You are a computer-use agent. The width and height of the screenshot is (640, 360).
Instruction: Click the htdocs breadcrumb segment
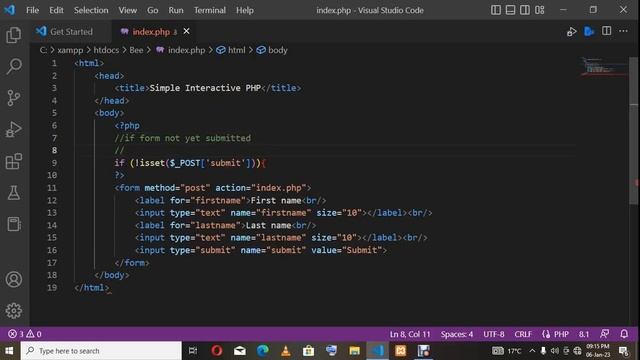coord(106,50)
